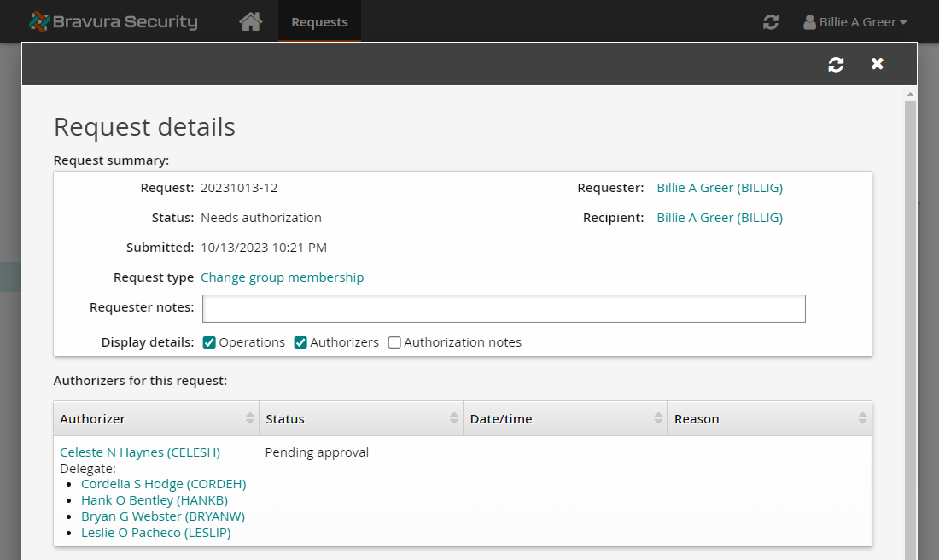Enable the Authorization notes checkbox

394,342
